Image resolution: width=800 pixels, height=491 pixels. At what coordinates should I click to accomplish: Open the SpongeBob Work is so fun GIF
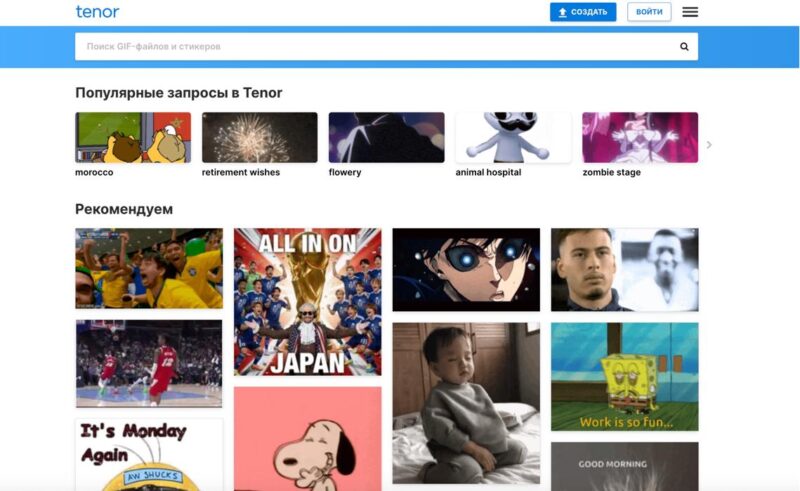pyautogui.click(x=624, y=377)
